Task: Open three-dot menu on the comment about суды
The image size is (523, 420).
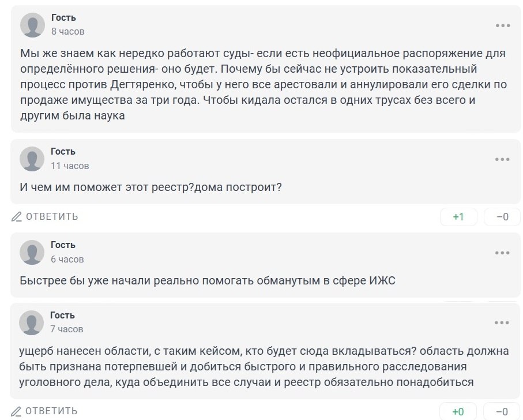Action: 502,26
